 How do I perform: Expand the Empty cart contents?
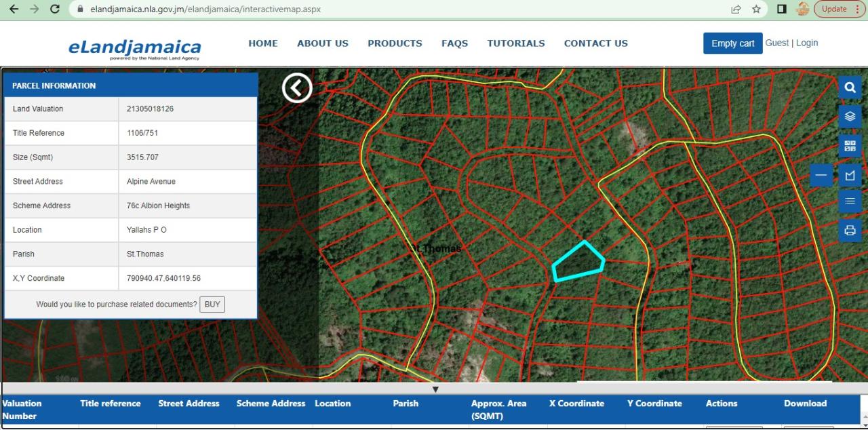coord(732,43)
